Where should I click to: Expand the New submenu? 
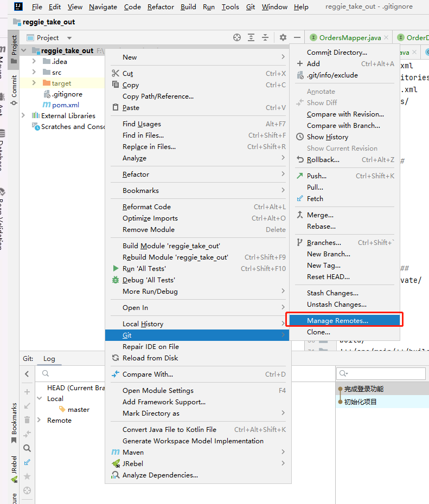(198, 57)
